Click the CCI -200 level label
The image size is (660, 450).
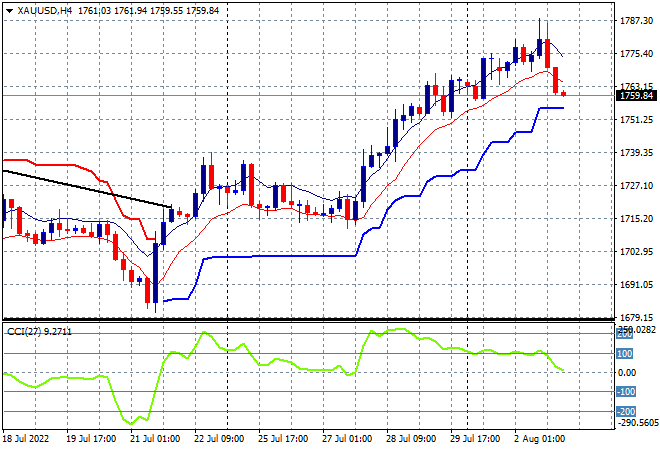coord(625,412)
